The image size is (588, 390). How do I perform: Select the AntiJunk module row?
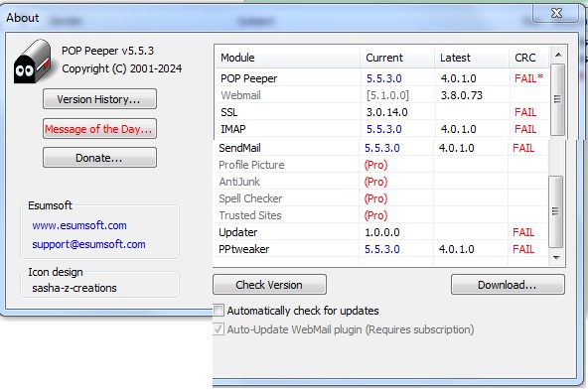[380, 182]
